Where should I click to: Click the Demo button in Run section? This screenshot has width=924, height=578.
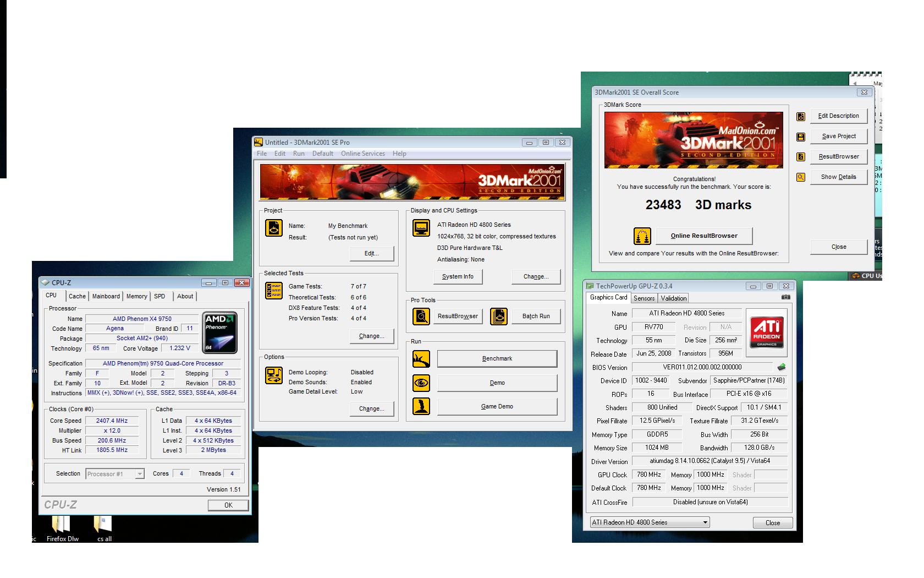497,383
